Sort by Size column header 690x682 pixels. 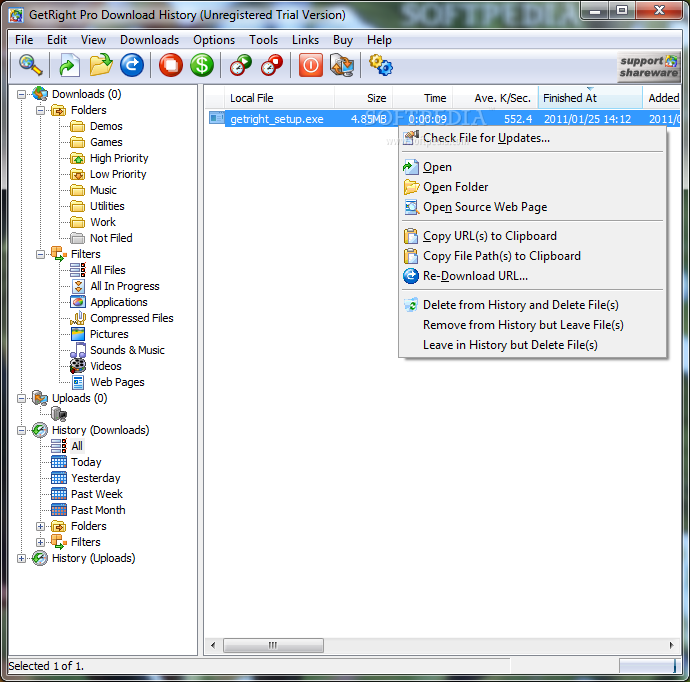[x=363, y=98]
